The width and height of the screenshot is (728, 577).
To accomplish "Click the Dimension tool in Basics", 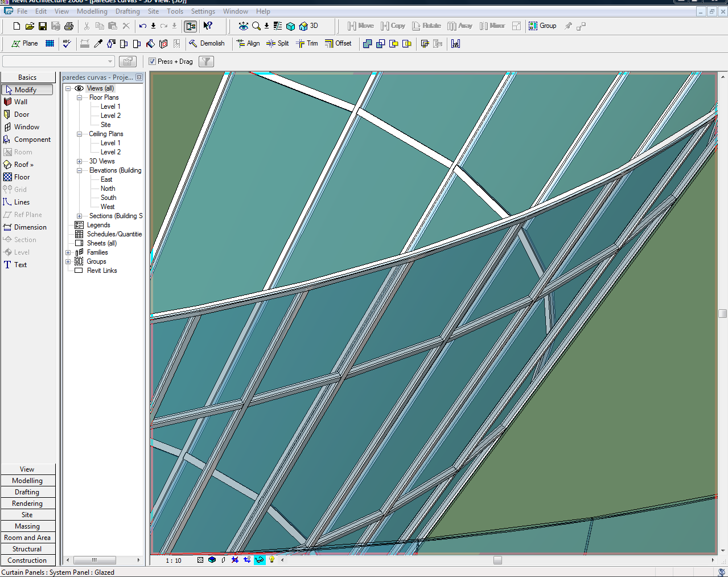I will [x=30, y=227].
